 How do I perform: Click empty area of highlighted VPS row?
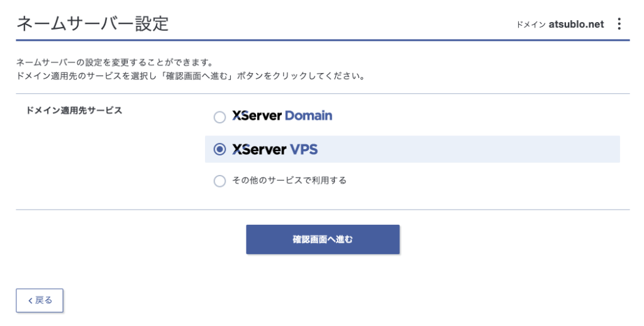(472, 150)
